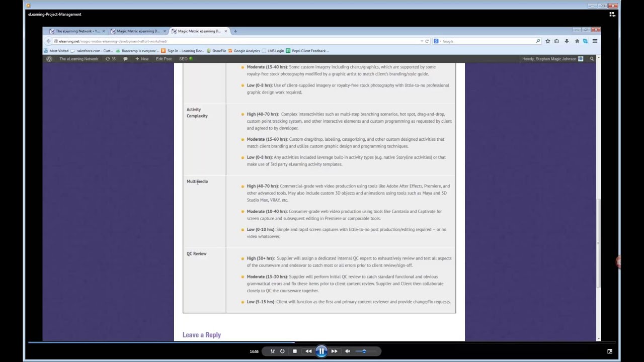
Task: Close the active Magic Matric tab
Action: click(225, 31)
